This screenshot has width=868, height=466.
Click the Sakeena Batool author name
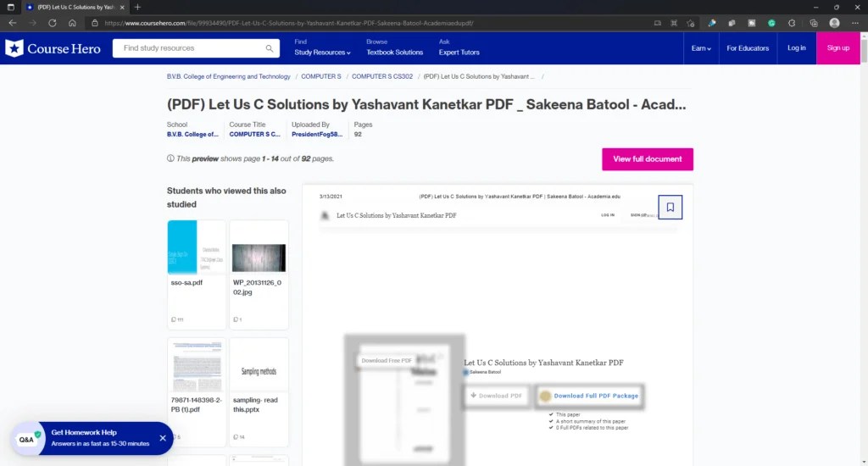pyautogui.click(x=485, y=372)
